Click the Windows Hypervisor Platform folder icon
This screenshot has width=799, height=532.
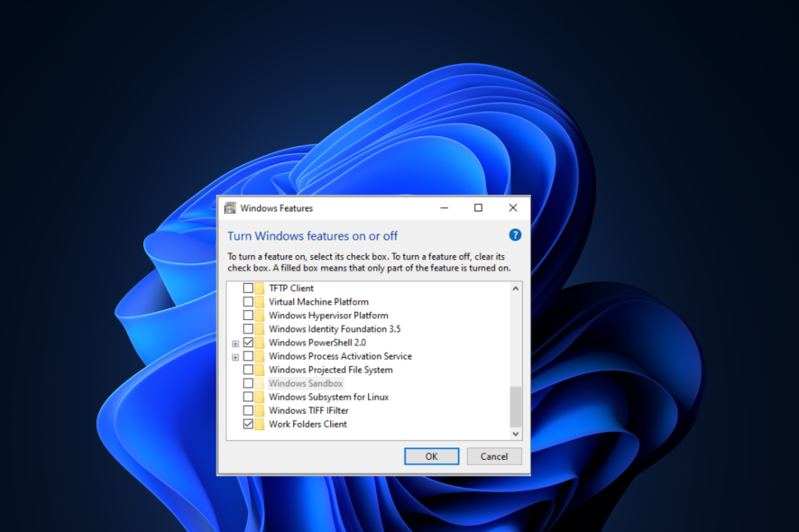tap(260, 316)
